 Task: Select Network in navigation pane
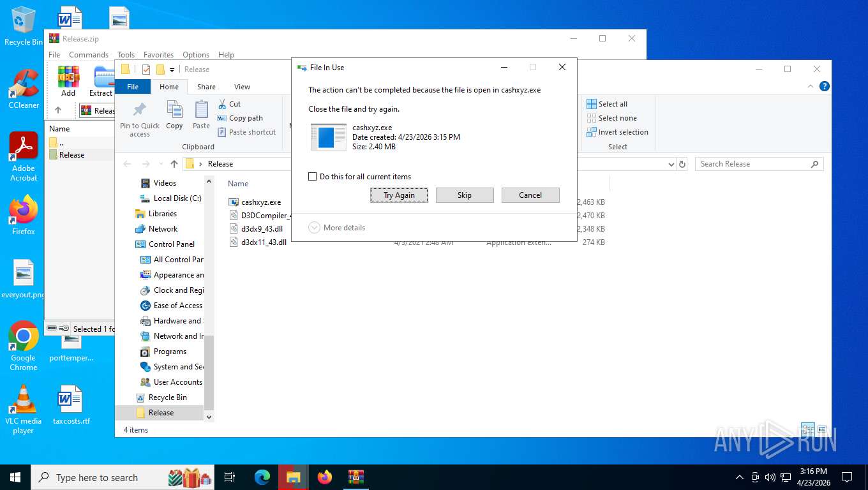pyautogui.click(x=163, y=229)
